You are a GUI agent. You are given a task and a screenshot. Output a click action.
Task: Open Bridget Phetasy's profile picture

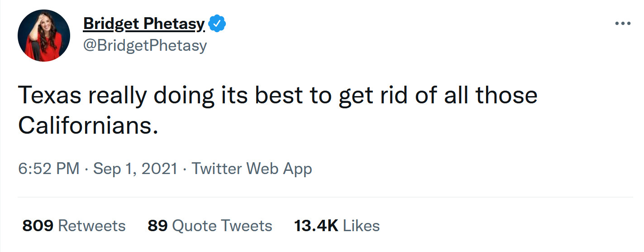click(x=44, y=36)
